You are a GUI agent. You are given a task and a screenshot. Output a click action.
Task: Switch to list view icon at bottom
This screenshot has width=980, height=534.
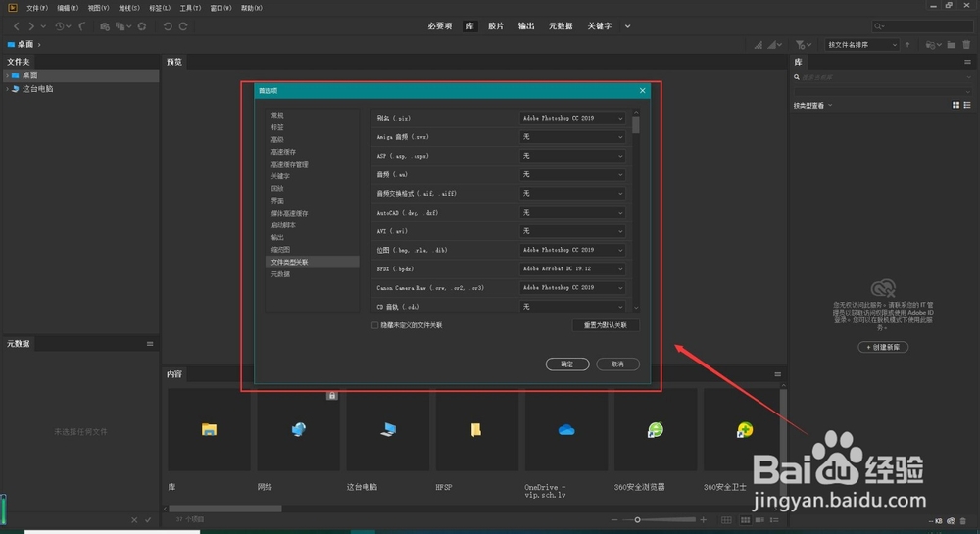pyautogui.click(x=774, y=519)
